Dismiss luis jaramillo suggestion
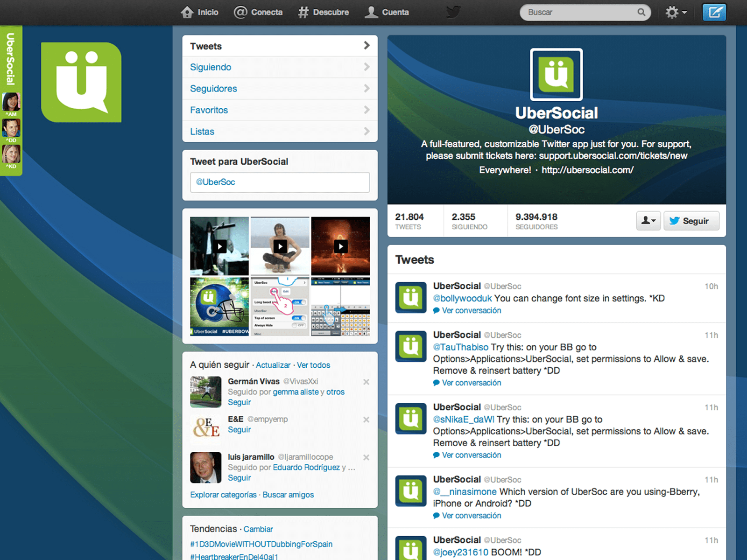This screenshot has height=560, width=747. point(366,457)
